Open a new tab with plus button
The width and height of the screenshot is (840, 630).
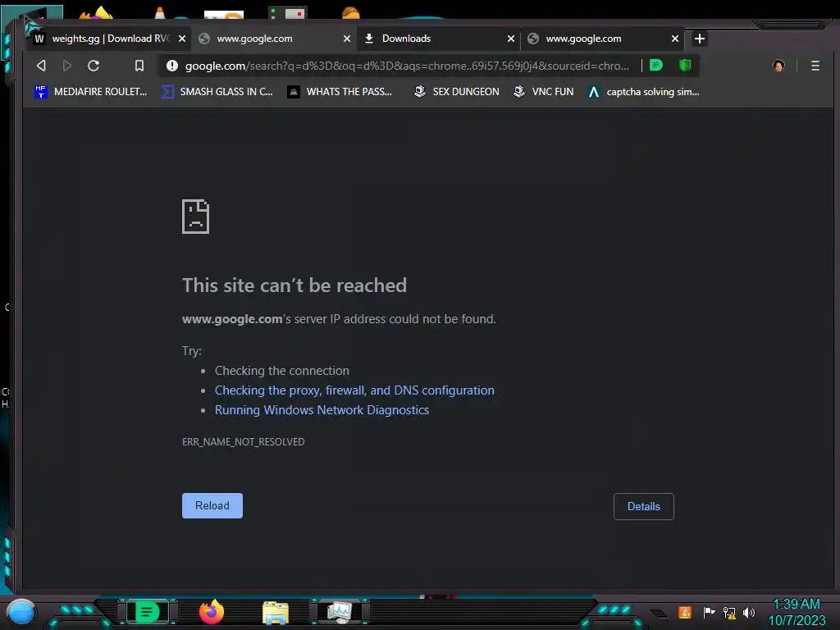699,39
